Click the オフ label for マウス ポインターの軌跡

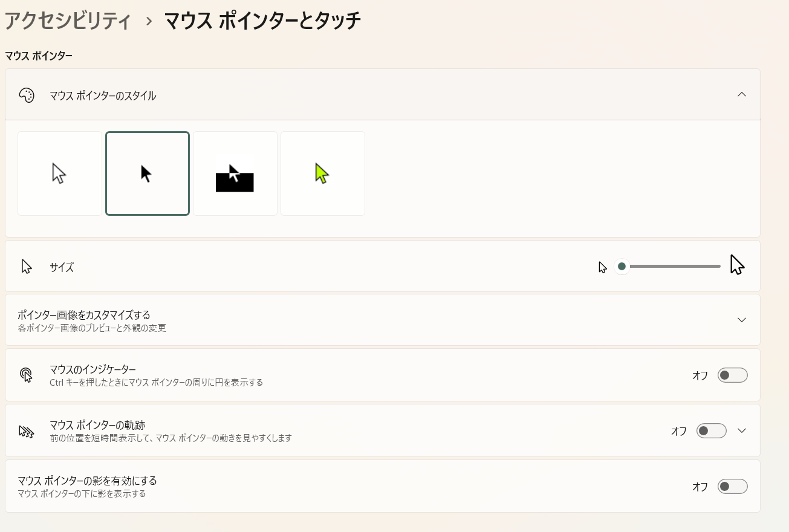(x=679, y=431)
